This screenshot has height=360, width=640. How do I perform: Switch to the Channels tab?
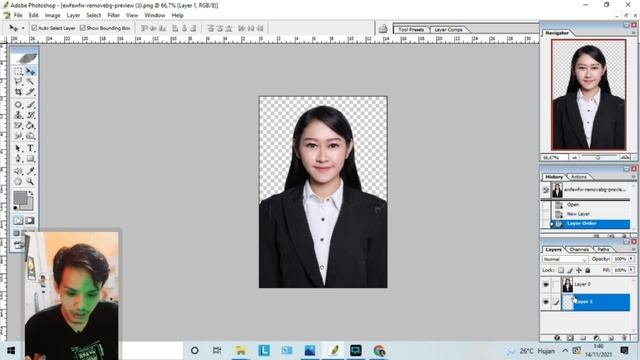[579, 249]
